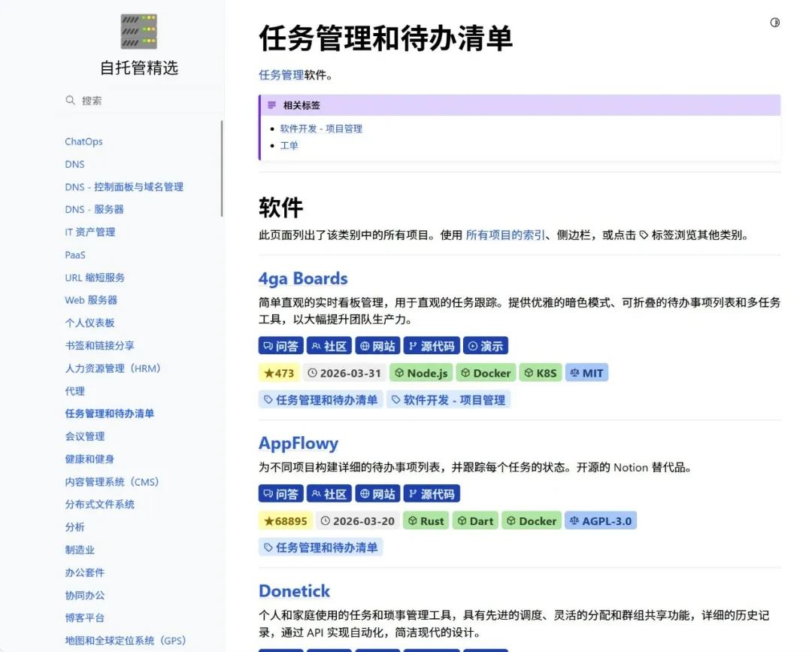Image resolution: width=812 pixels, height=652 pixels.
Task: Open 书签和链接分享 sidebar entry
Action: tap(99, 345)
